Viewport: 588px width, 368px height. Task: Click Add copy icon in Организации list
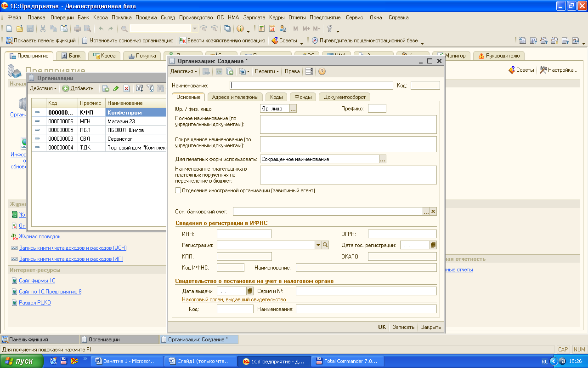[x=106, y=88]
